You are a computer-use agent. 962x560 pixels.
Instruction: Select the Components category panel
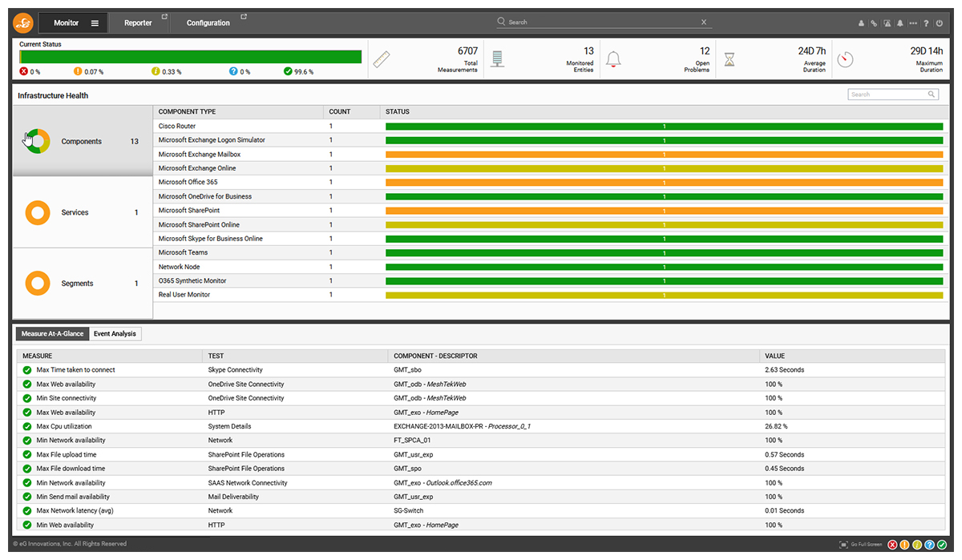click(83, 141)
